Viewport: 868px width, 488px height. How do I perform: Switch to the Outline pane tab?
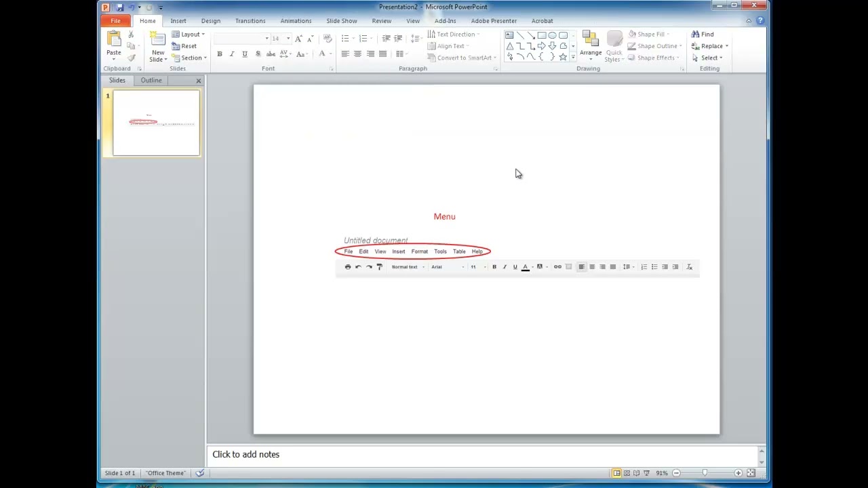tap(151, 81)
